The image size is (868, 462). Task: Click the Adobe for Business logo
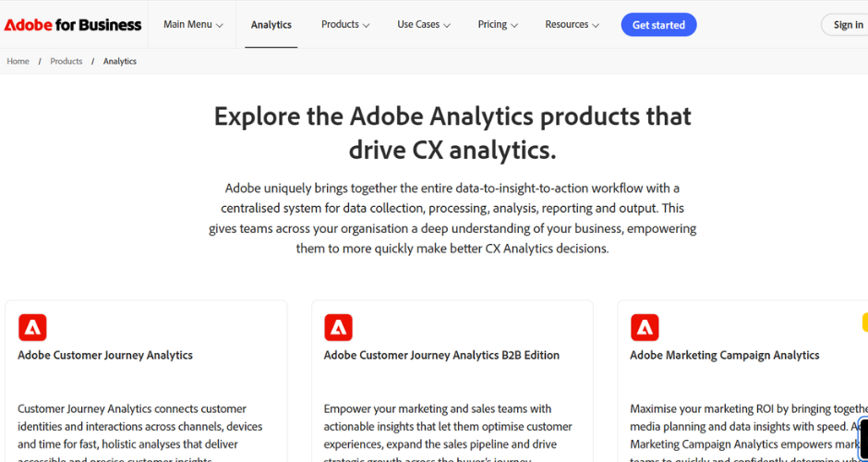coord(73,25)
